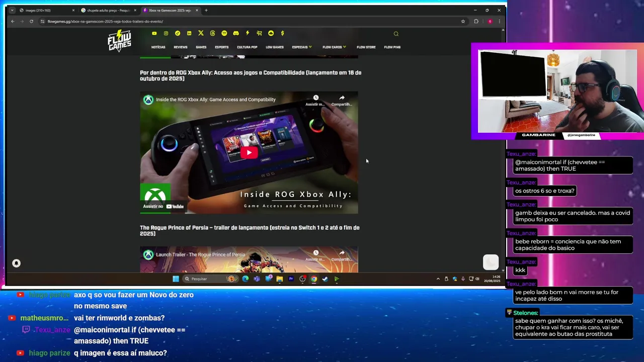Click the page vertical scrollbar
This screenshot has height=362, width=644.
503,150
